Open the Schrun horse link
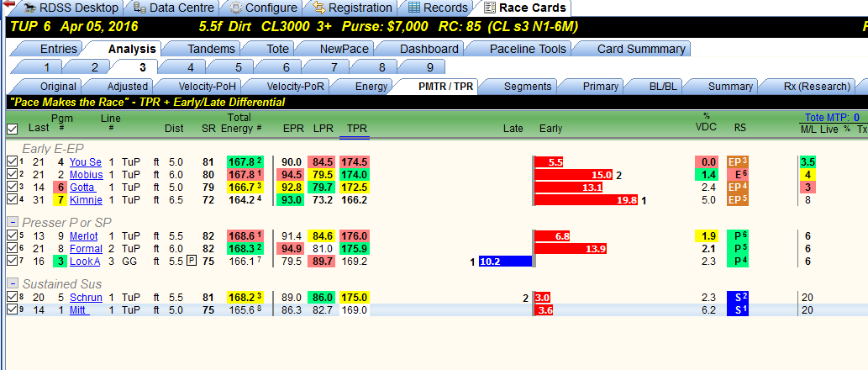Viewport: 868px width, 370px height. [x=86, y=298]
